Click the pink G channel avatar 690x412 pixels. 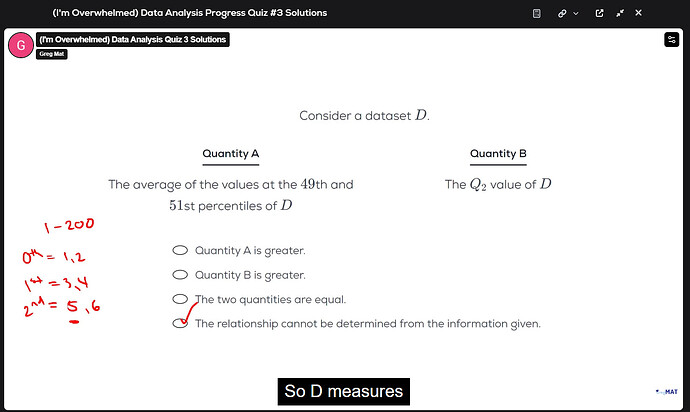pos(20,45)
